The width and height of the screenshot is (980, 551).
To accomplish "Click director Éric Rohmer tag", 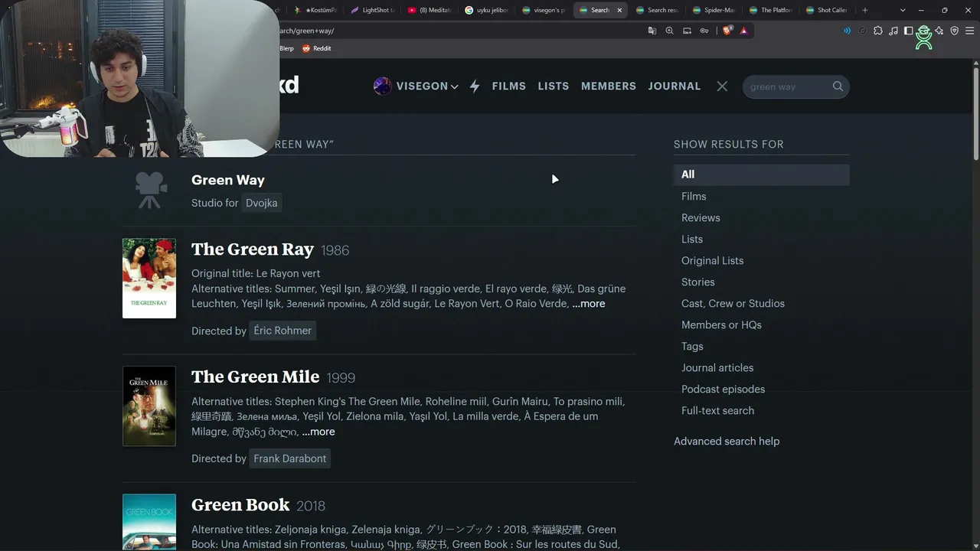I will (283, 331).
